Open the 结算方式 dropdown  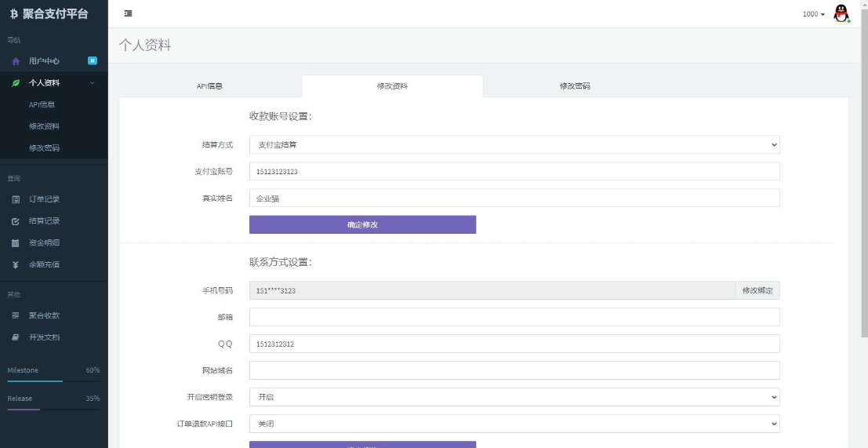514,144
